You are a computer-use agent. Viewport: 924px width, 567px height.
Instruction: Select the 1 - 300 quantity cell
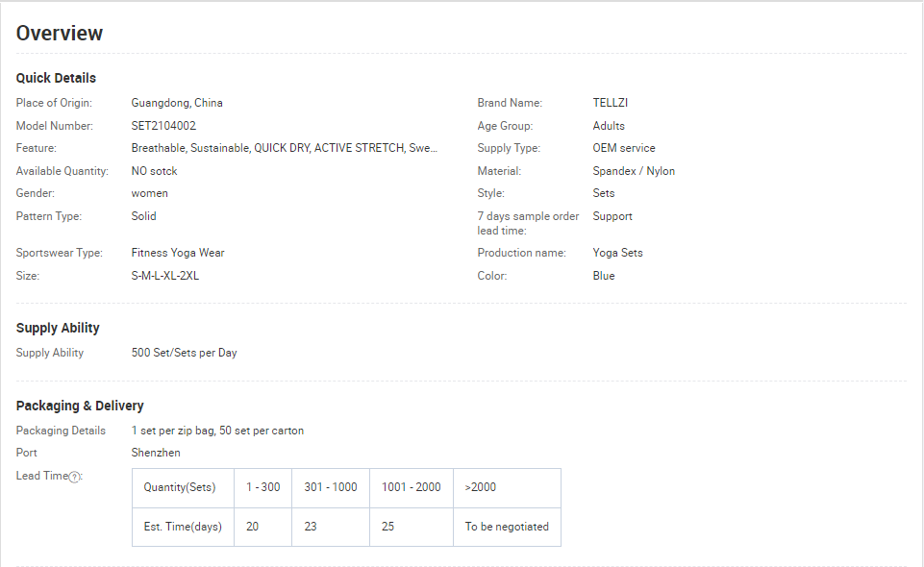tap(262, 487)
